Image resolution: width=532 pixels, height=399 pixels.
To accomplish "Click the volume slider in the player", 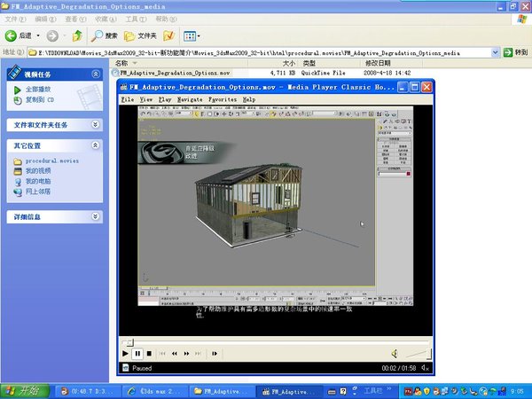I will click(415, 353).
